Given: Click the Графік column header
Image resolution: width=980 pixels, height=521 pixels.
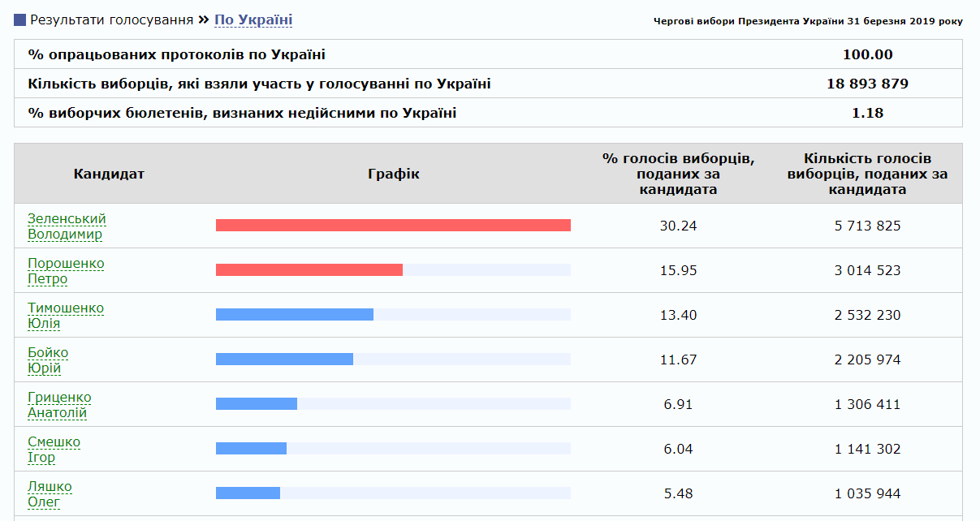Looking at the screenshot, I should point(392,173).
